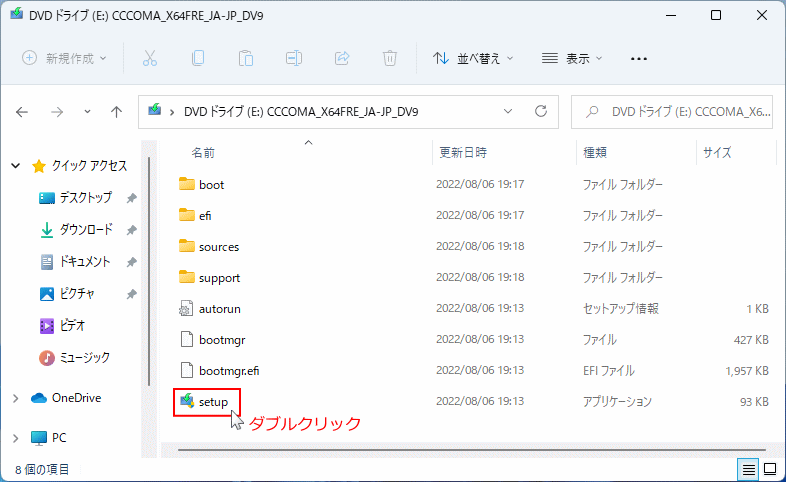786x482 pixels.
Task: Select the bootmgr.efi file
Action: pos(229,371)
